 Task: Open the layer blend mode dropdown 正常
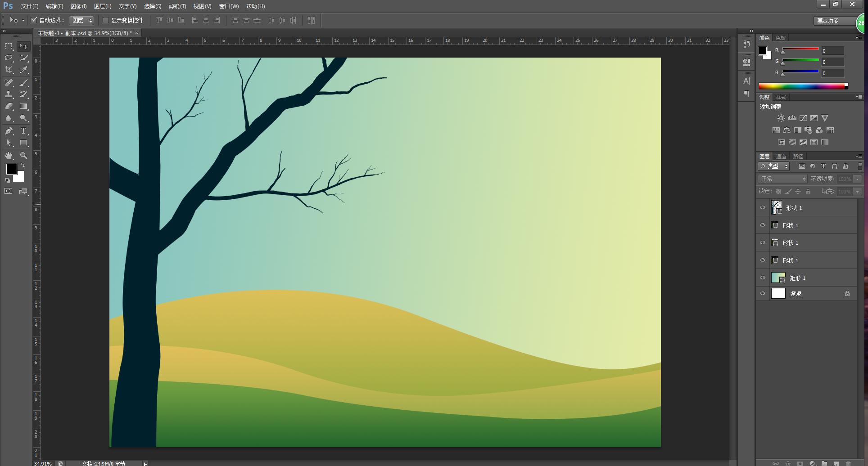click(783, 179)
